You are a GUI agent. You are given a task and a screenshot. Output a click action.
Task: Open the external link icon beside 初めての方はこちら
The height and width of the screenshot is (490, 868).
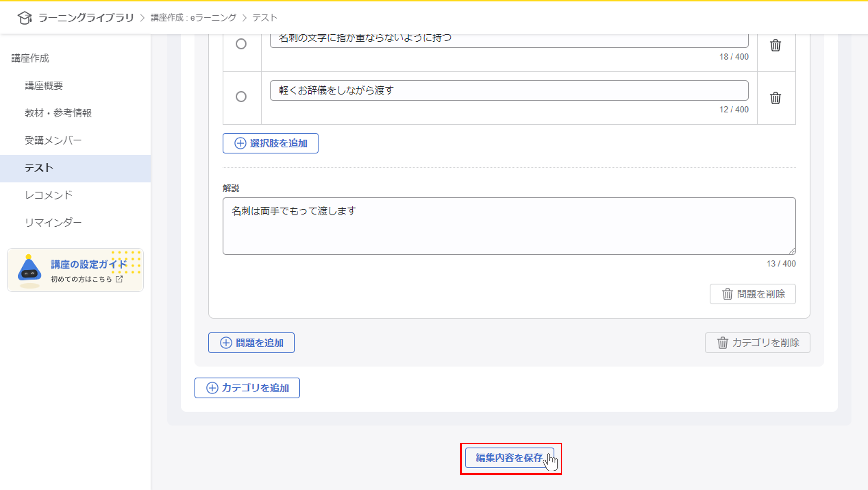[x=119, y=279]
